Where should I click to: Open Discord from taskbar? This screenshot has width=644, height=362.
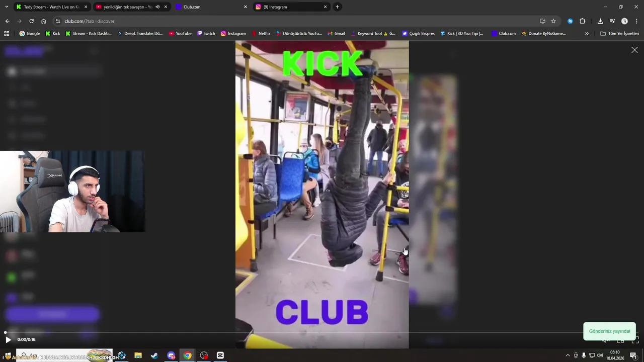pyautogui.click(x=171, y=355)
